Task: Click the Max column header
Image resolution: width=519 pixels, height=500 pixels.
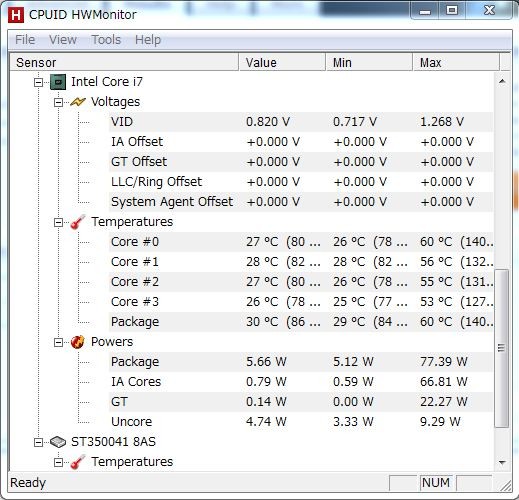Action: click(456, 62)
